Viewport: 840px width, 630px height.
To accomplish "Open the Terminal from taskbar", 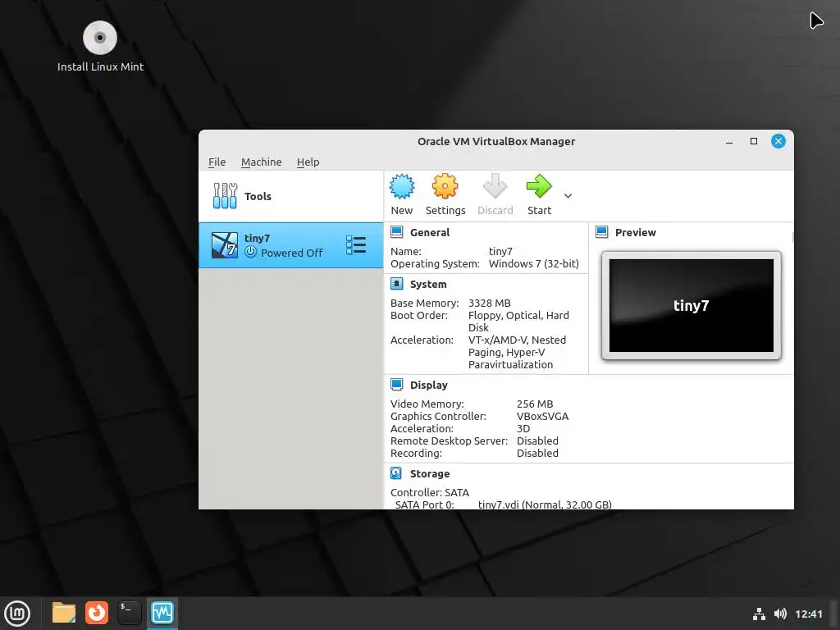I will click(x=129, y=613).
